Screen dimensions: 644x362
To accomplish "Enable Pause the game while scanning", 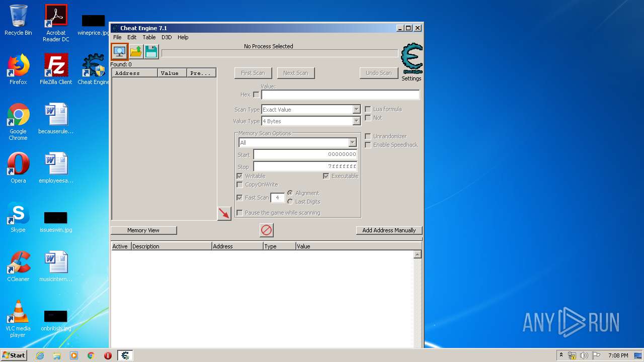I will pos(239,213).
